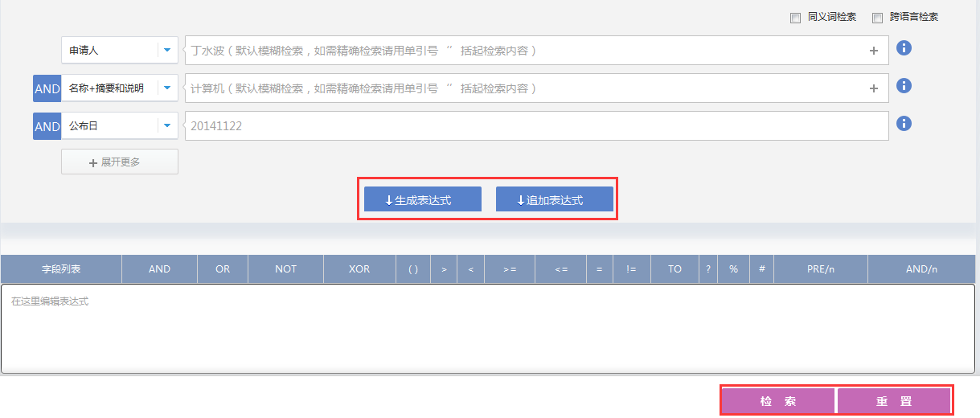Viewport: 980px width, 418px height.
Task: Click the plus icon in 计算机 input
Action: (874, 88)
